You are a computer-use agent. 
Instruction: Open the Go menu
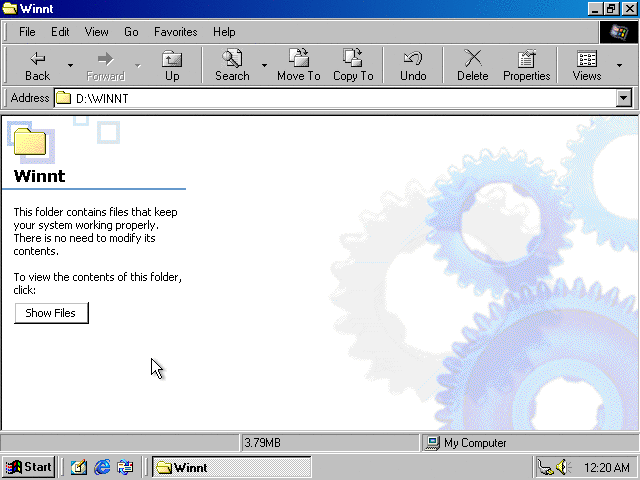[x=131, y=32]
